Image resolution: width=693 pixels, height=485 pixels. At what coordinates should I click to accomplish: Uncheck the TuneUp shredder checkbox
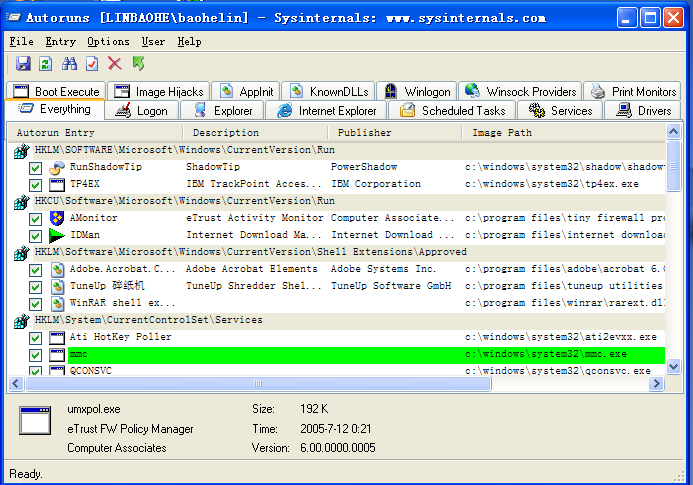(36, 287)
